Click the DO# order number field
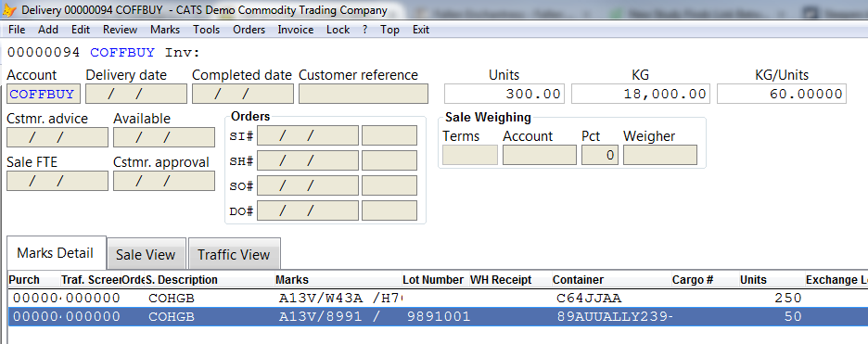 point(389,210)
